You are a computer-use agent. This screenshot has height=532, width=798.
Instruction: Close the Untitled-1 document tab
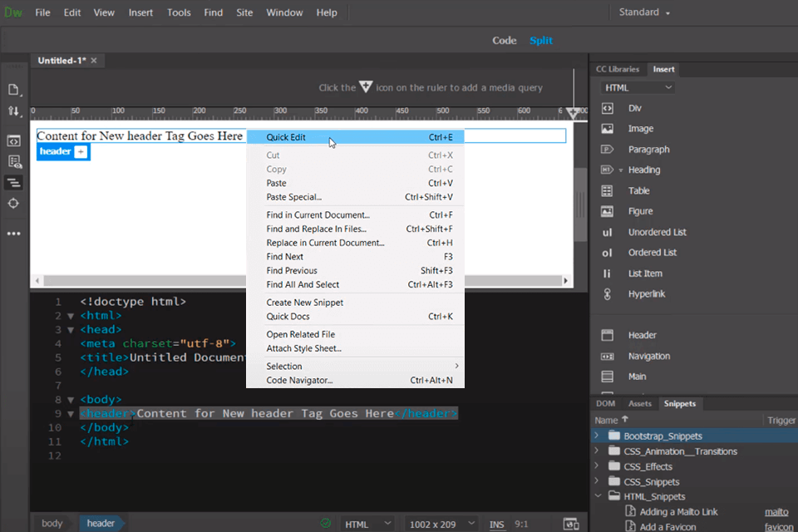click(94, 61)
